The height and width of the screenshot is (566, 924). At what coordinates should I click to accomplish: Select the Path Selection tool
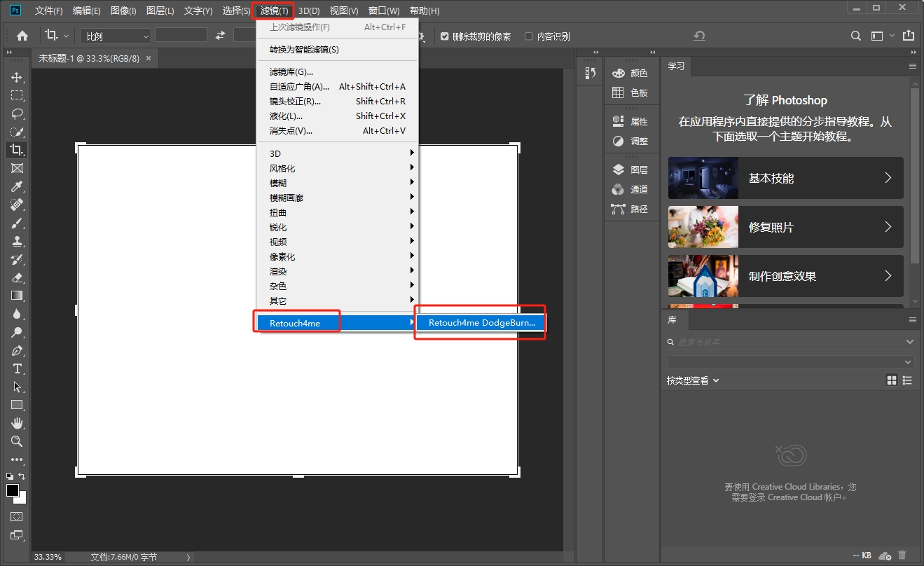pyautogui.click(x=17, y=387)
